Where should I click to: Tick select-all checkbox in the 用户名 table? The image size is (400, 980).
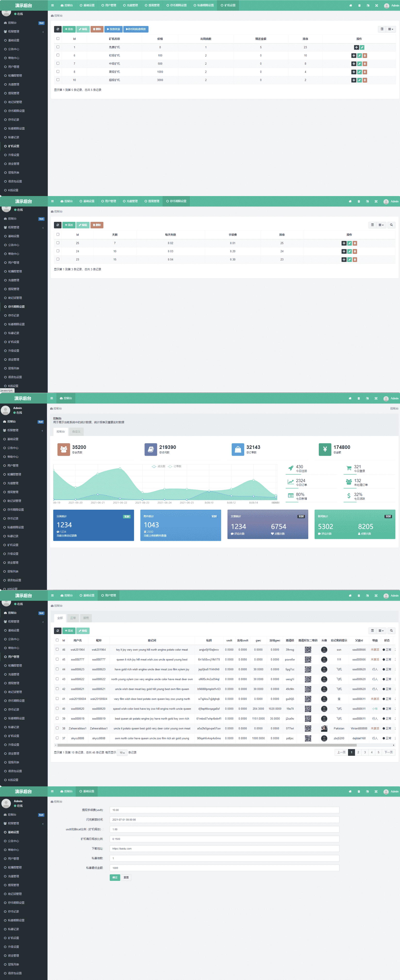pyautogui.click(x=57, y=640)
